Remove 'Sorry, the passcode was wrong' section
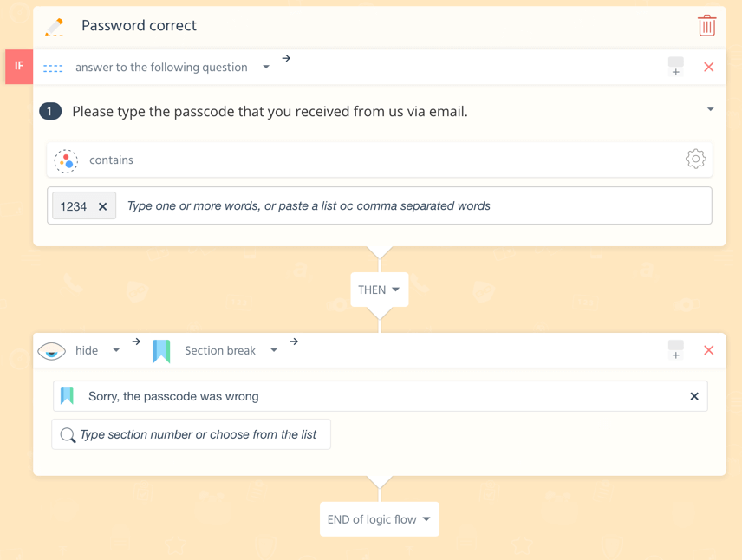The image size is (742, 560). (x=694, y=396)
